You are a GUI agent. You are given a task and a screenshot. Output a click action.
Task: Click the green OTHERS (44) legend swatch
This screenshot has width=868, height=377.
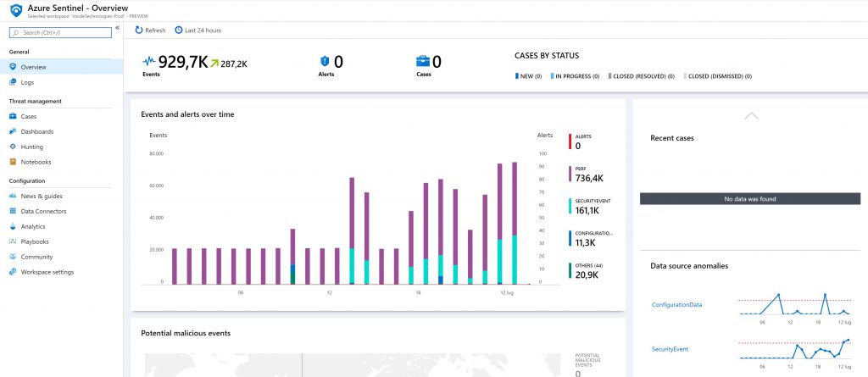[570, 271]
